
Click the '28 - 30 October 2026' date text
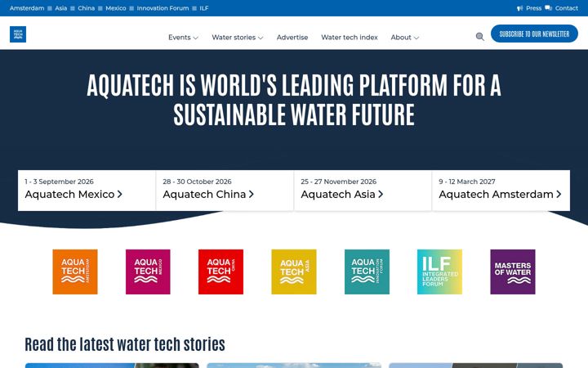[x=197, y=182]
